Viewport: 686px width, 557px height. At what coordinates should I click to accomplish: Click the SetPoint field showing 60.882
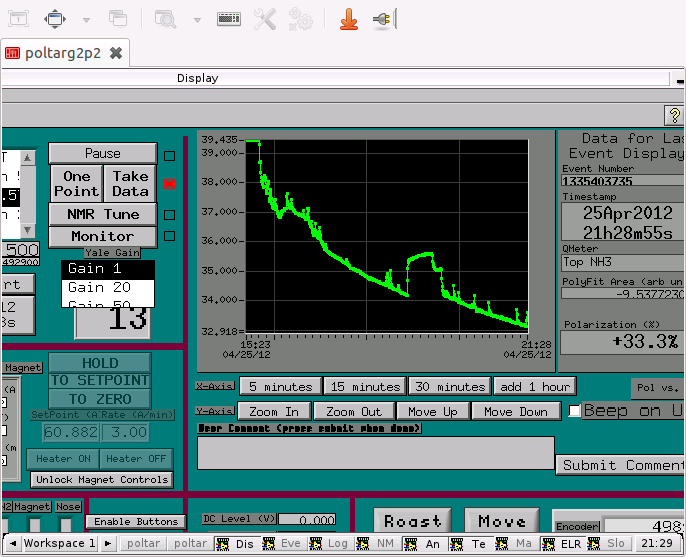coord(71,432)
